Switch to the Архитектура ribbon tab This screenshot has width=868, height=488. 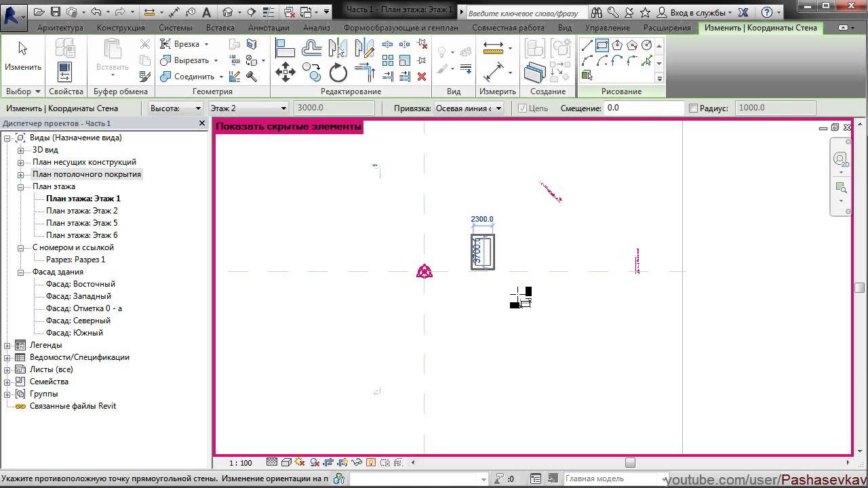(x=60, y=28)
